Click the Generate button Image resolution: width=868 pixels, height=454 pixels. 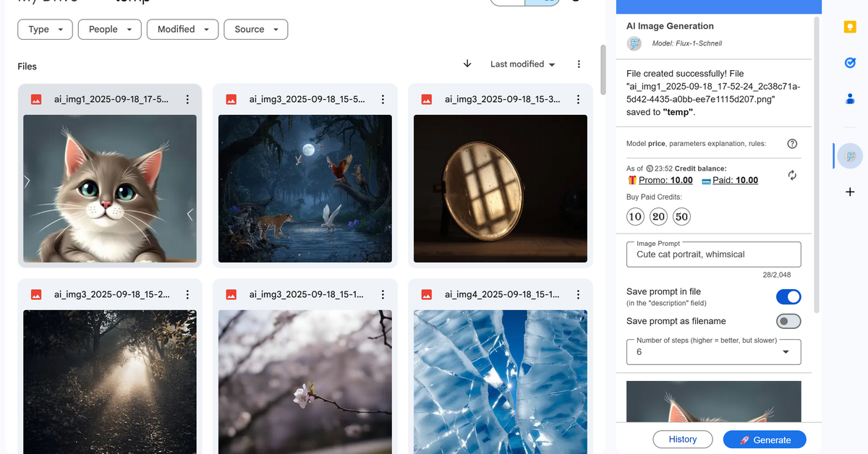[x=764, y=440]
